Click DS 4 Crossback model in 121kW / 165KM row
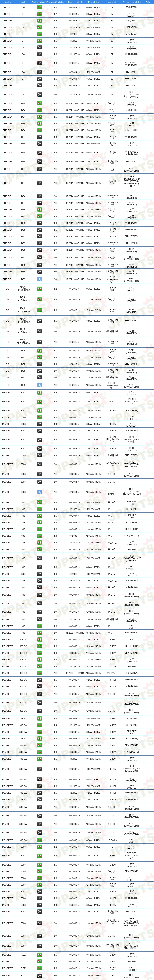The width and height of the screenshot is (154, 980). [23, 299]
